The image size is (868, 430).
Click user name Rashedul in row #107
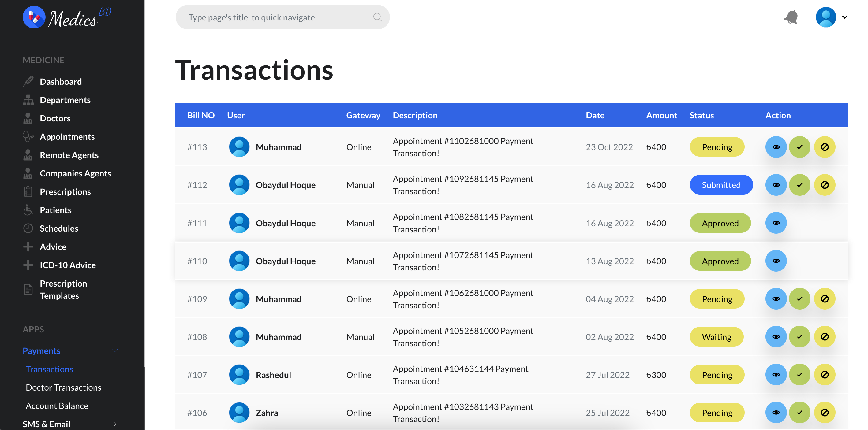pyautogui.click(x=273, y=375)
